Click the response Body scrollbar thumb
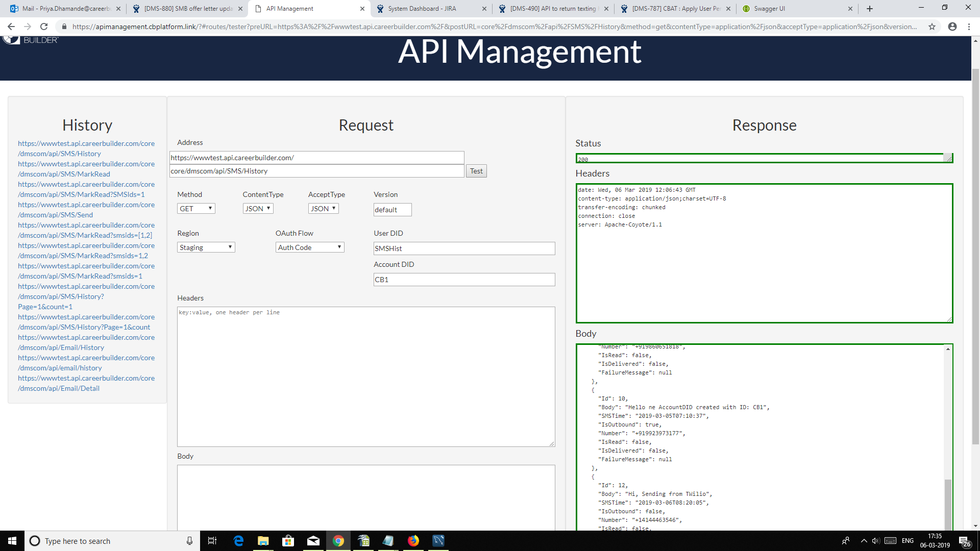This screenshot has width=980, height=551. point(948,505)
